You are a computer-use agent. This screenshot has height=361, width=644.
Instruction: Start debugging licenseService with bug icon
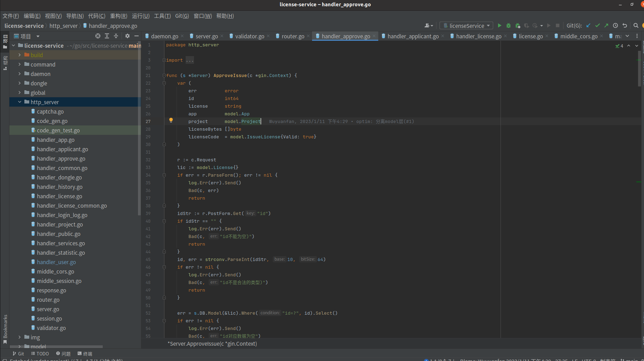(509, 25)
